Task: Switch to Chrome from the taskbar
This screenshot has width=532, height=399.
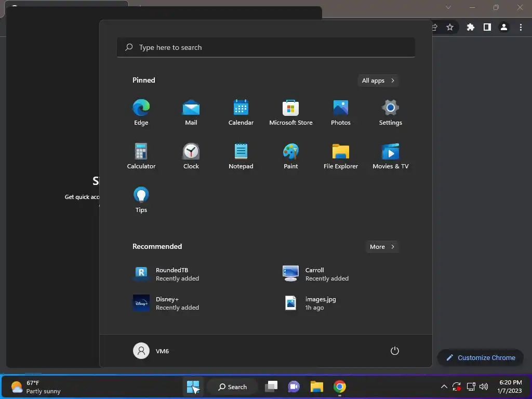Action: point(340,387)
